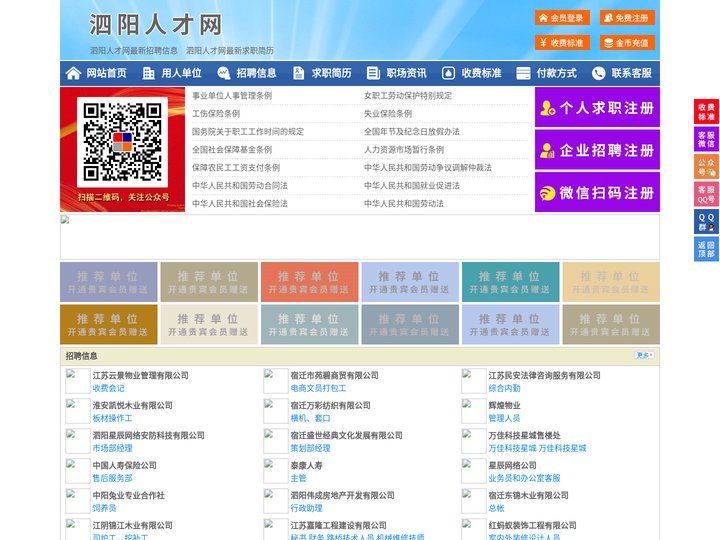Click the company logo beside 江苏云景物业管理有限公司
Image resolution: width=720 pixels, height=540 pixels.
tap(77, 381)
